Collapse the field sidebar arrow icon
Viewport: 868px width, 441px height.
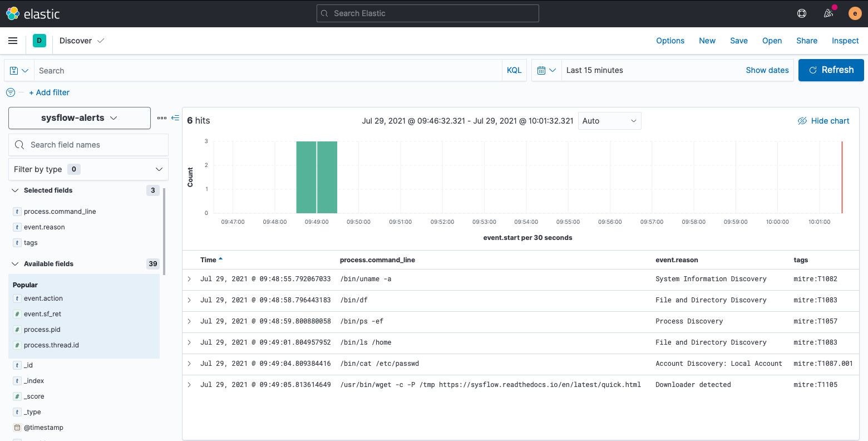click(175, 118)
